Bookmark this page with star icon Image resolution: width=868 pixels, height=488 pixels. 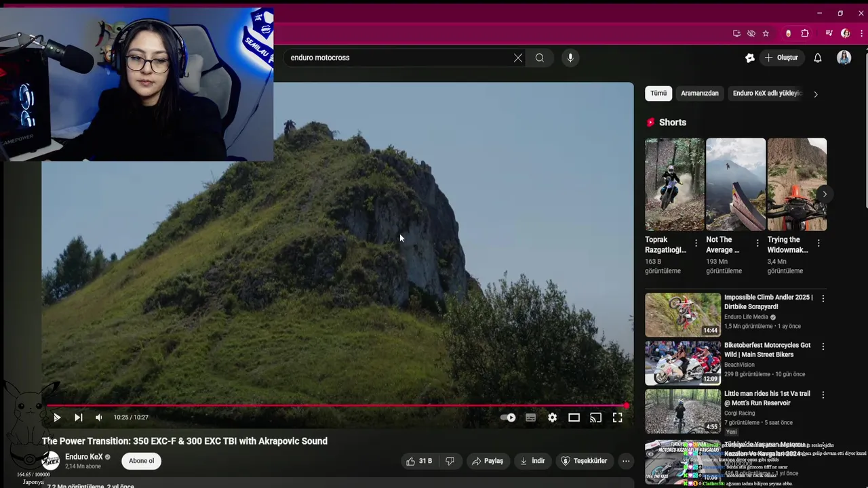(x=766, y=33)
